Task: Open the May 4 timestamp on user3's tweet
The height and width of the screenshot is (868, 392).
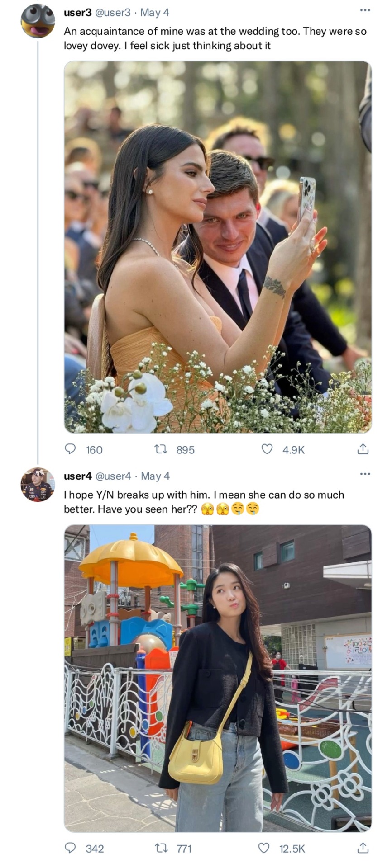Action: pyautogui.click(x=155, y=13)
